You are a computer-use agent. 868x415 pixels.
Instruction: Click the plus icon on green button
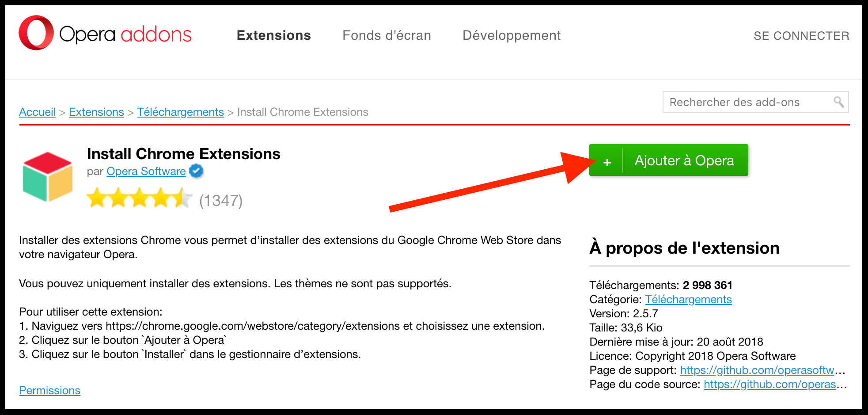point(607,162)
